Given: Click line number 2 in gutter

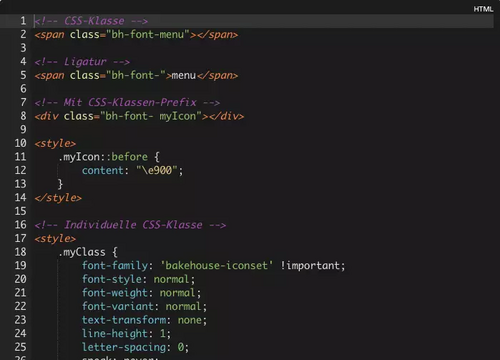Looking at the screenshot, I should click(23, 34).
